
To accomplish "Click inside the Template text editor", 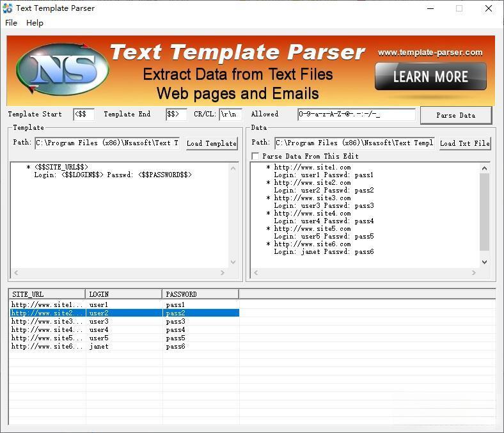I will click(119, 216).
